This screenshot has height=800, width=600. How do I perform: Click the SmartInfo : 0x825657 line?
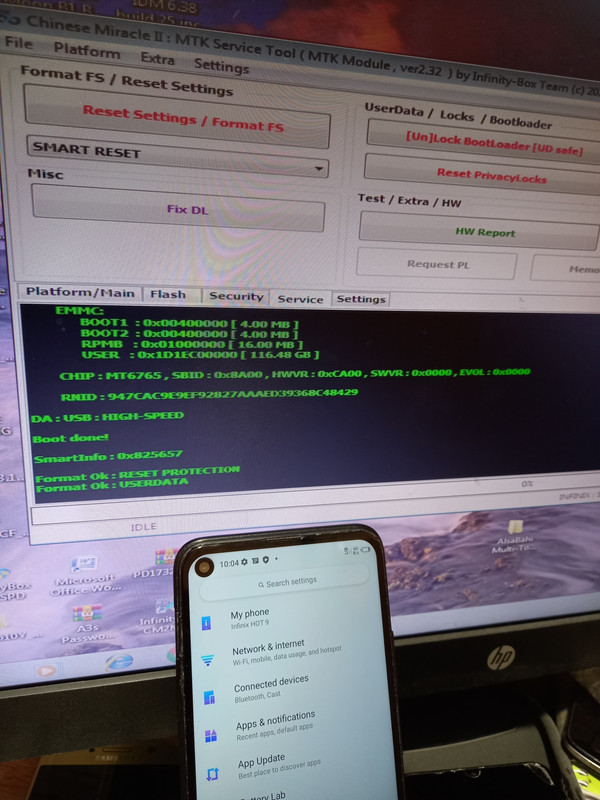(108, 456)
